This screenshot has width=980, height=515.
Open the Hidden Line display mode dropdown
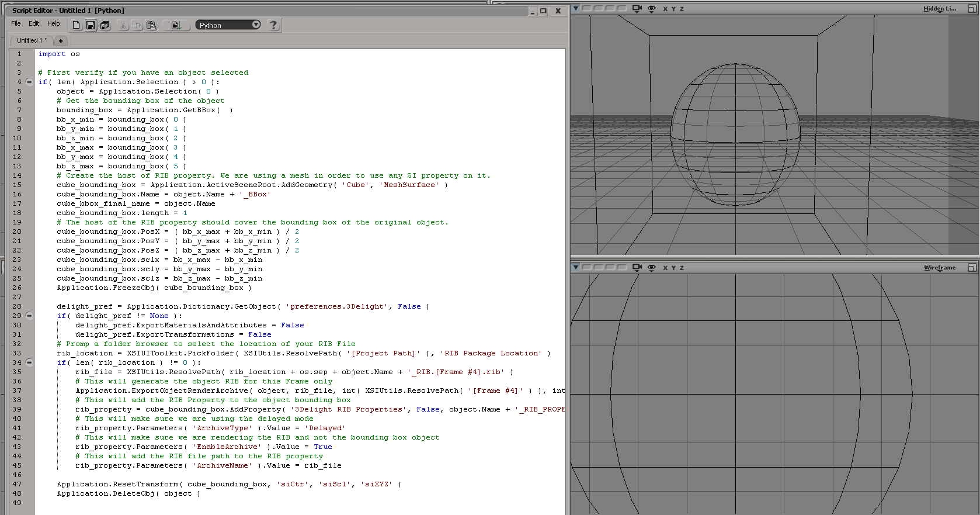coord(939,9)
